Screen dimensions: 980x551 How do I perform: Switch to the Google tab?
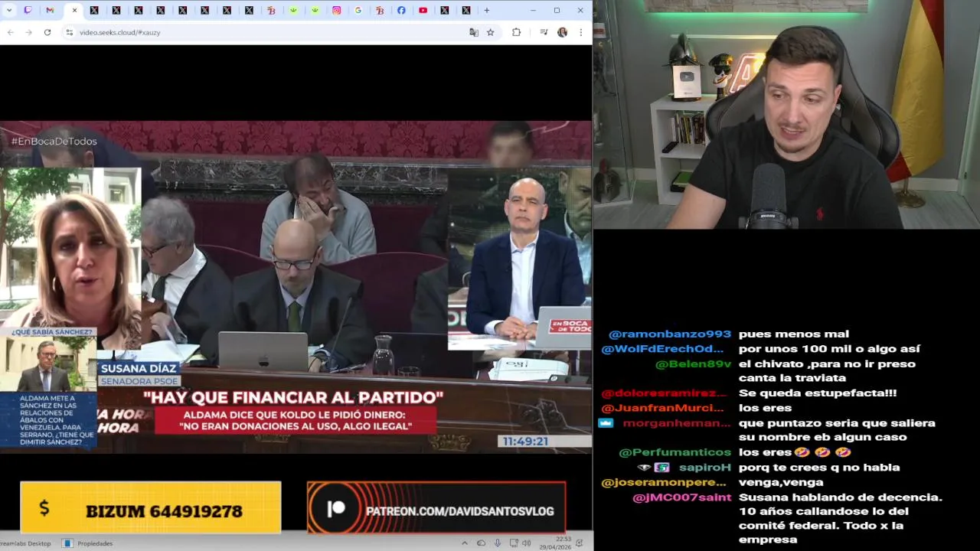point(358,10)
